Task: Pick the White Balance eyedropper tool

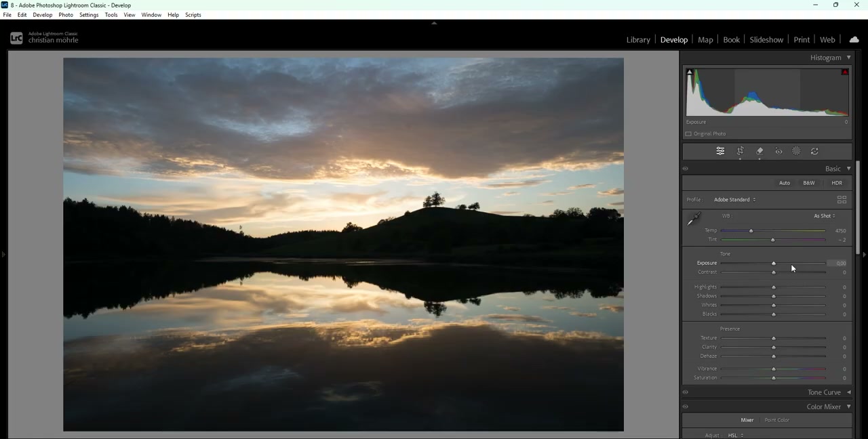Action: click(x=694, y=219)
